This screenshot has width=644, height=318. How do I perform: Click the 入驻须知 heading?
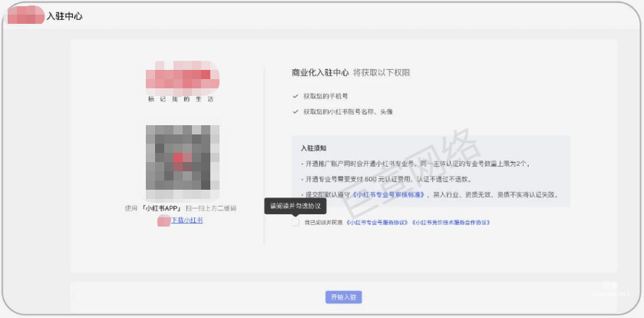(313, 148)
